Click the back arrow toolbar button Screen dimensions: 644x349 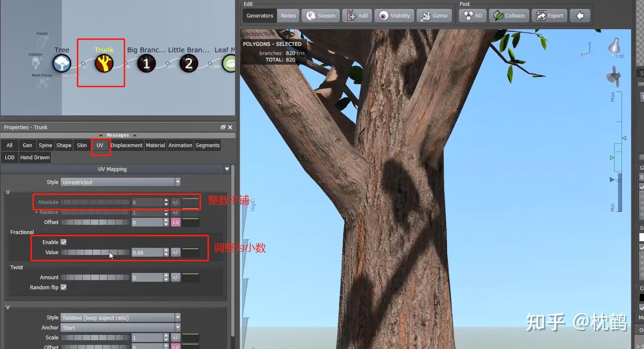click(580, 15)
